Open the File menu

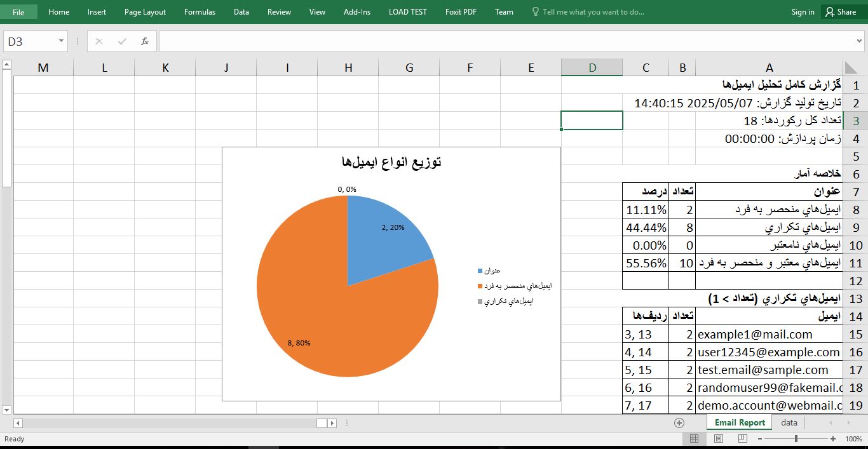pos(18,11)
